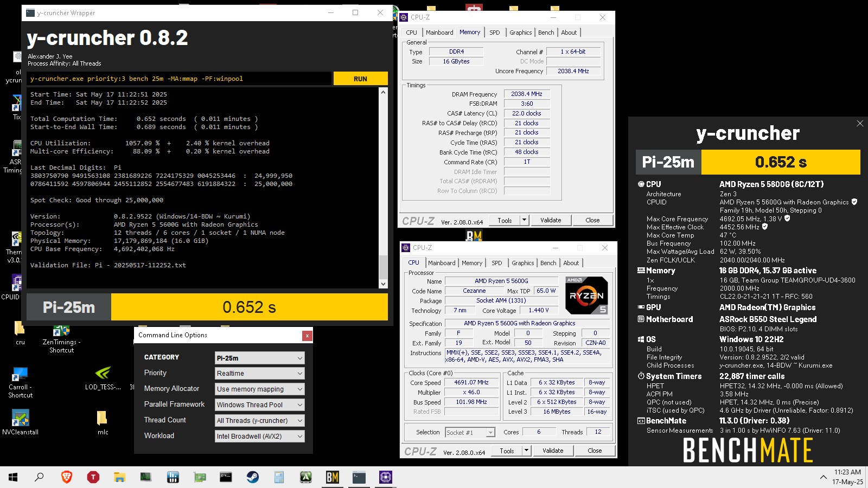Expand the Priority Realtime dropdown
868x488 pixels.
tap(260, 374)
